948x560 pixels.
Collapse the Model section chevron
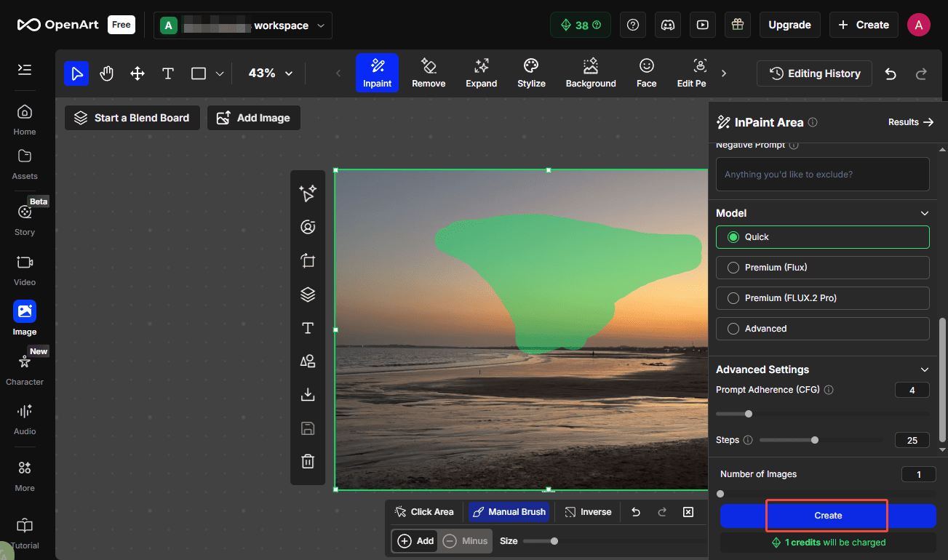[924, 213]
